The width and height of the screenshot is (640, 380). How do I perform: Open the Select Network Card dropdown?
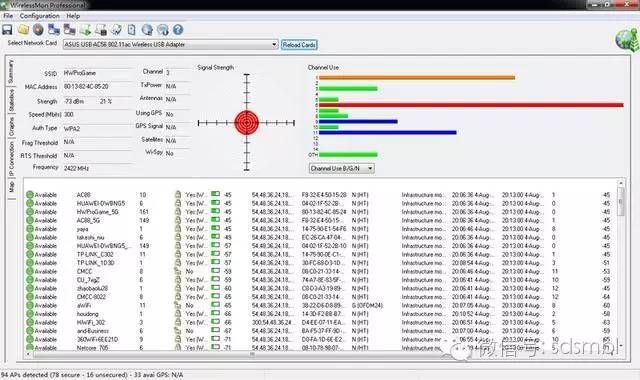coord(171,44)
